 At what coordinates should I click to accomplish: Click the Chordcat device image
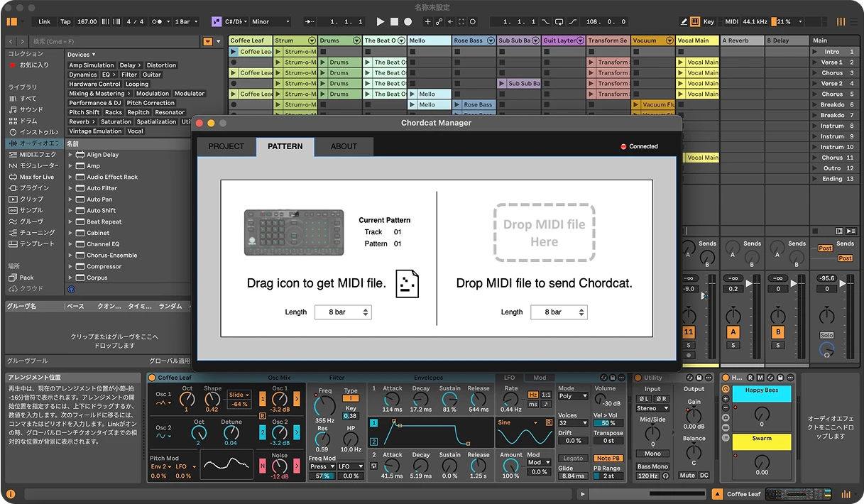point(294,232)
